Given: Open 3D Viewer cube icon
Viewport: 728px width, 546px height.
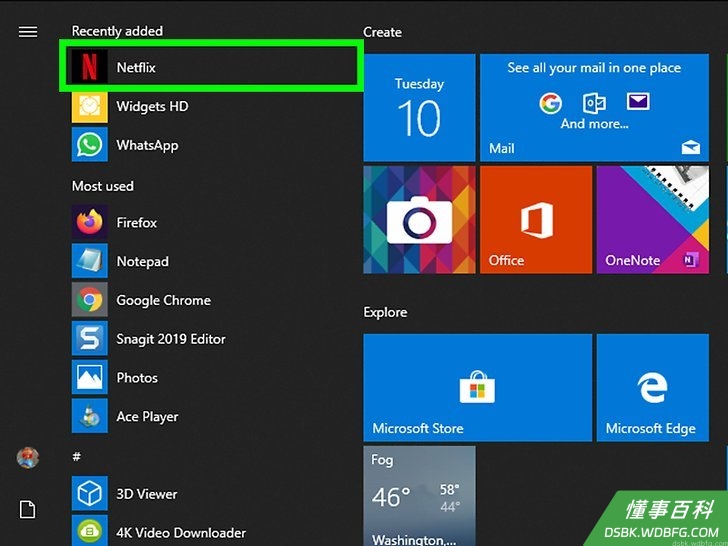Looking at the screenshot, I should coord(90,494).
